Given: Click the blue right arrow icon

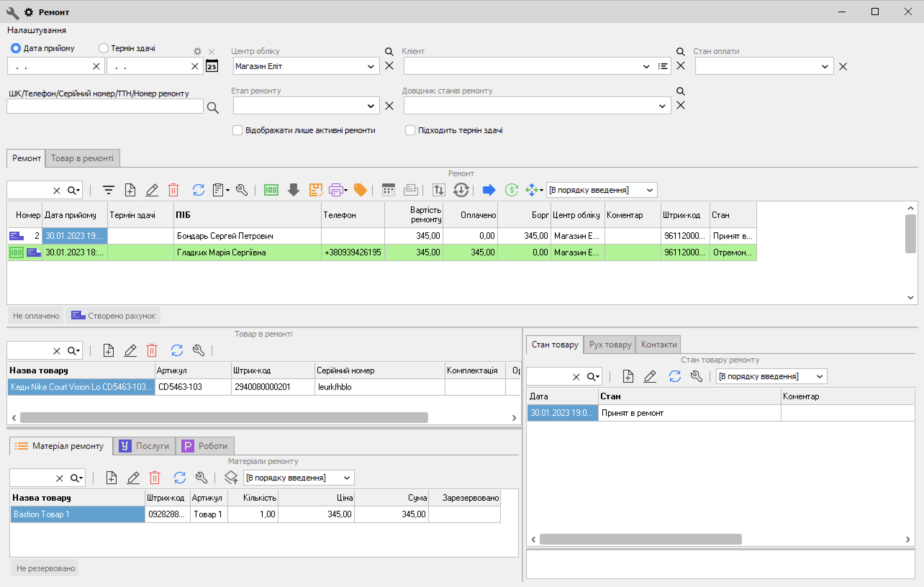Looking at the screenshot, I should point(489,190).
